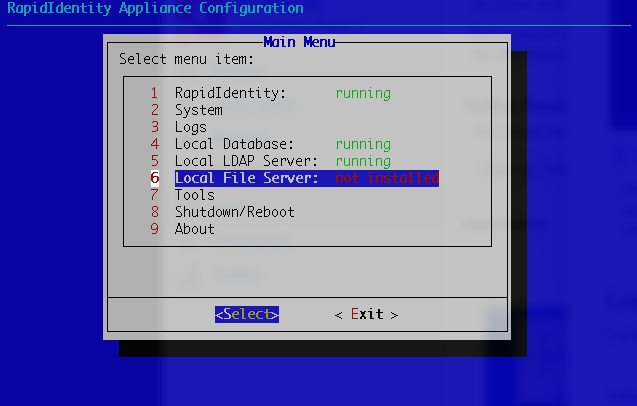Open the About menu item
Image resolution: width=637 pixels, height=406 pixels.
(195, 229)
